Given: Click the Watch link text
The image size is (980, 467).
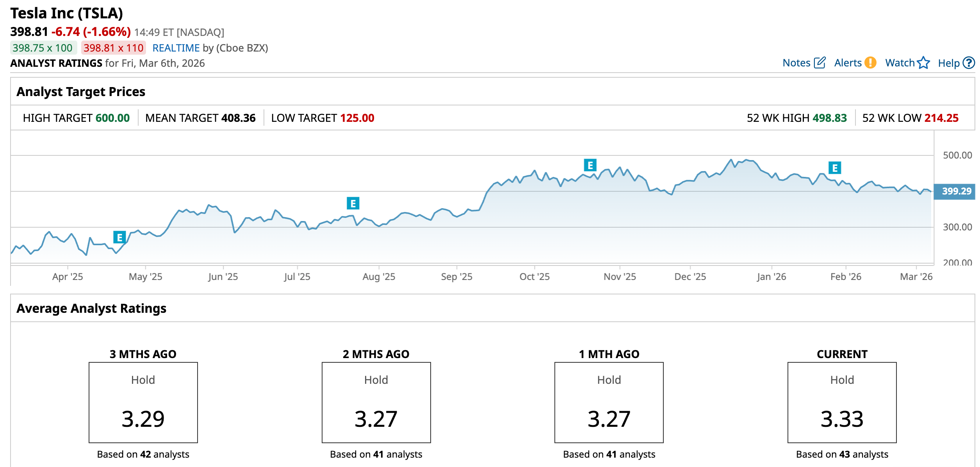Looking at the screenshot, I should click(x=900, y=63).
